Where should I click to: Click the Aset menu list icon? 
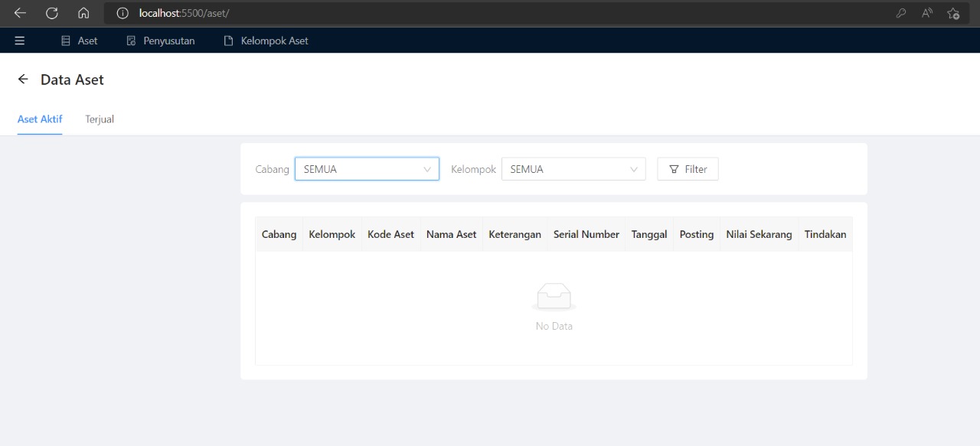pyautogui.click(x=66, y=41)
